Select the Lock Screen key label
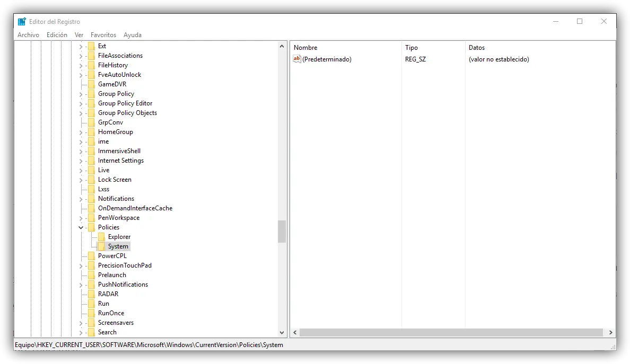 (x=115, y=180)
